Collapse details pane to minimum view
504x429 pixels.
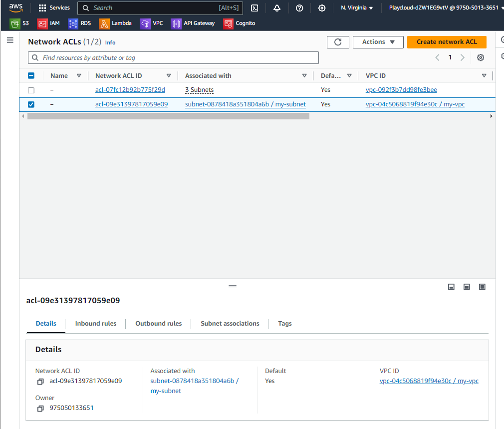[451, 287]
